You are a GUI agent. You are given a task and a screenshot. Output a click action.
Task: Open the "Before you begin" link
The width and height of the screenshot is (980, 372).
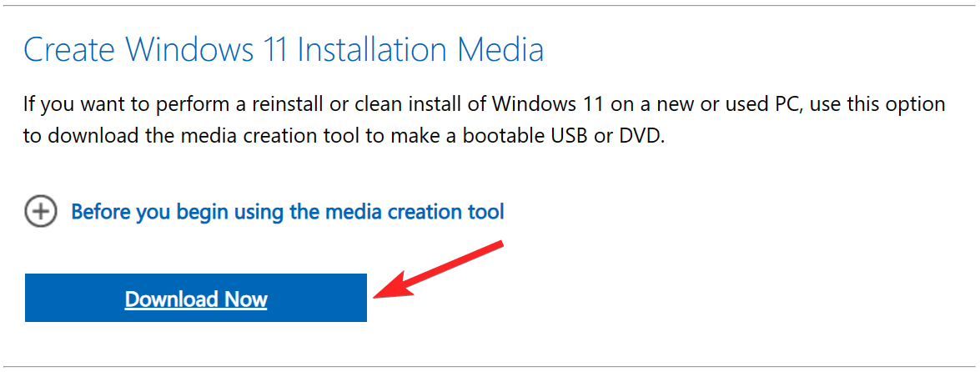[287, 212]
